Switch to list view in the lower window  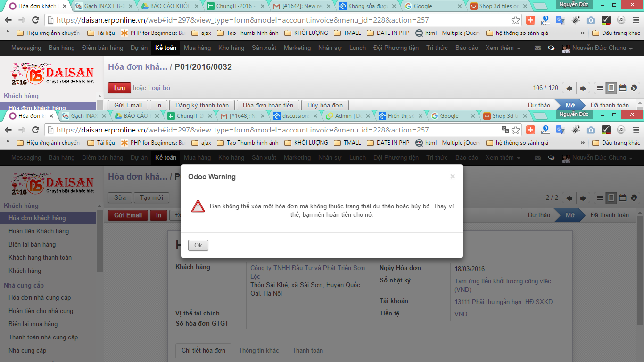point(600,198)
